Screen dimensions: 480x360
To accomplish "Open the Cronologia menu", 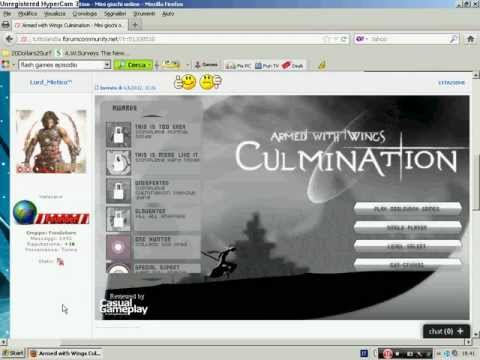I will (x=85, y=14).
